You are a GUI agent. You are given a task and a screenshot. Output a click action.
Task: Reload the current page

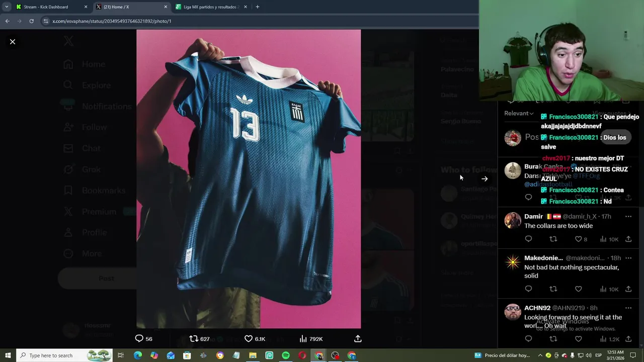coord(31,21)
